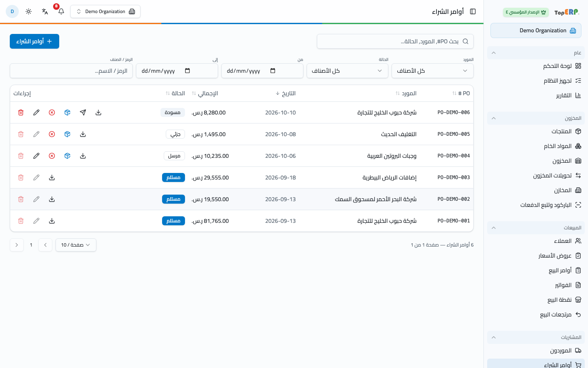Download PO-DEMO-001 document
This screenshot has width=588, height=368.
[x=52, y=221]
